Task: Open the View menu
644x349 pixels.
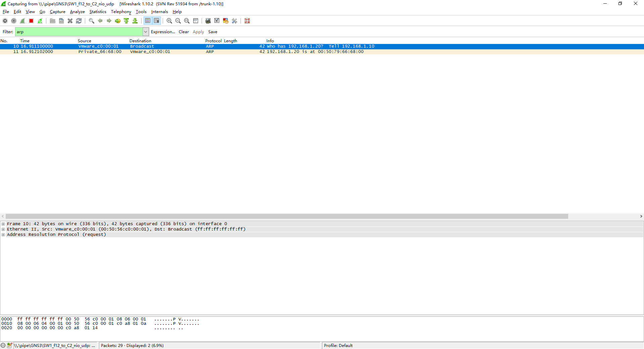Action: [30, 12]
